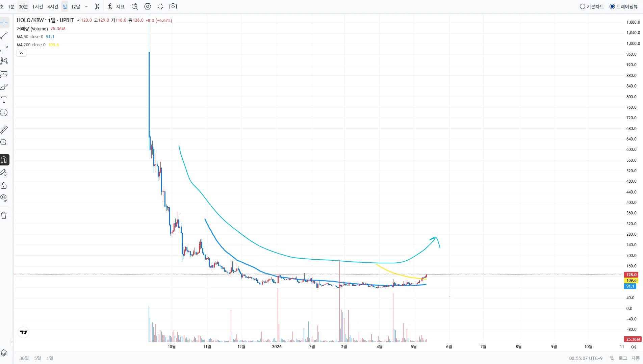
Task: Expand the left toolbar collapse arrow
Action: (12, 342)
